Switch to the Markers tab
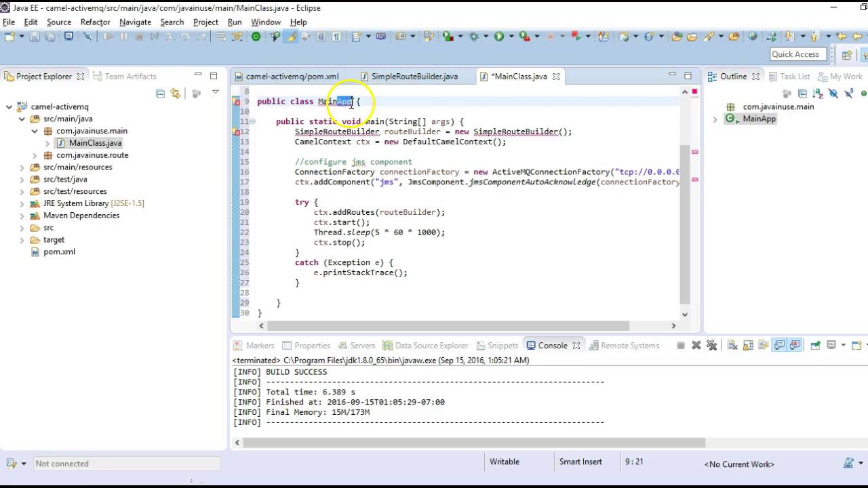Viewport: 868px width, 488px height. [254, 346]
